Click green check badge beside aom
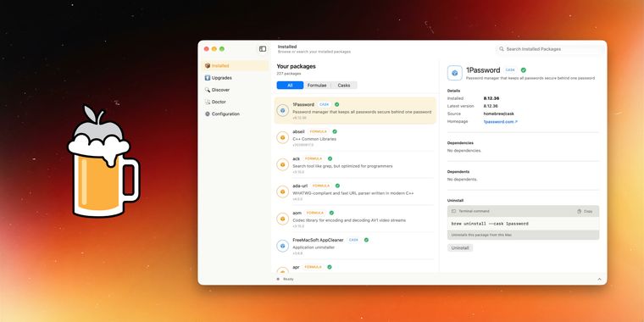Viewport: 644px width, 322px height. point(331,213)
